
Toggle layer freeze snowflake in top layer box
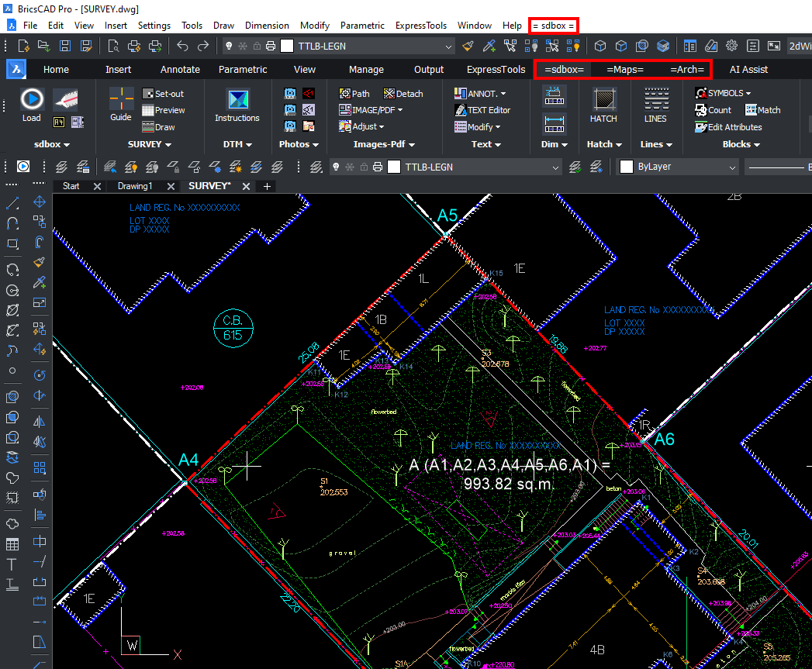pos(242,46)
